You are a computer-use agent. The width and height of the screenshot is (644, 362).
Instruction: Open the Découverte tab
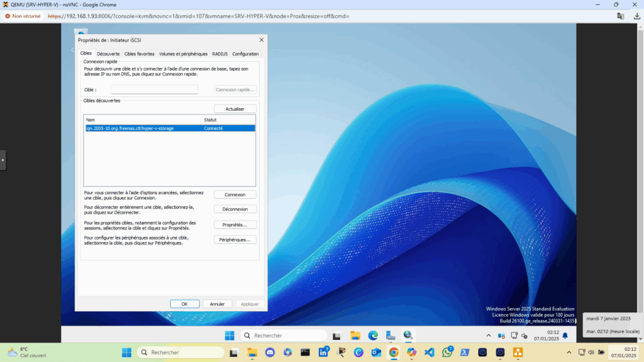click(108, 54)
